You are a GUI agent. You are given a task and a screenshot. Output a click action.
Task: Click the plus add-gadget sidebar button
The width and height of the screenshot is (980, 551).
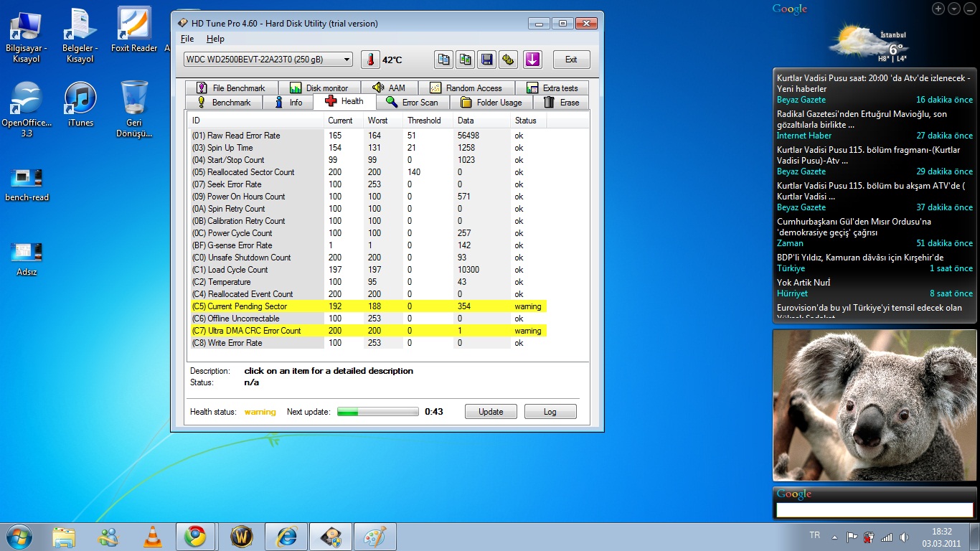pyautogui.click(x=938, y=9)
